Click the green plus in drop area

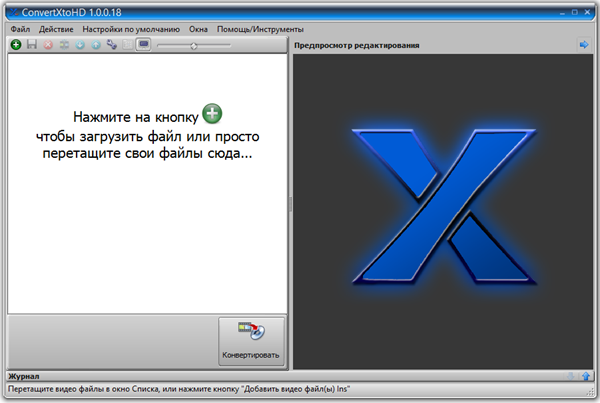(x=212, y=112)
